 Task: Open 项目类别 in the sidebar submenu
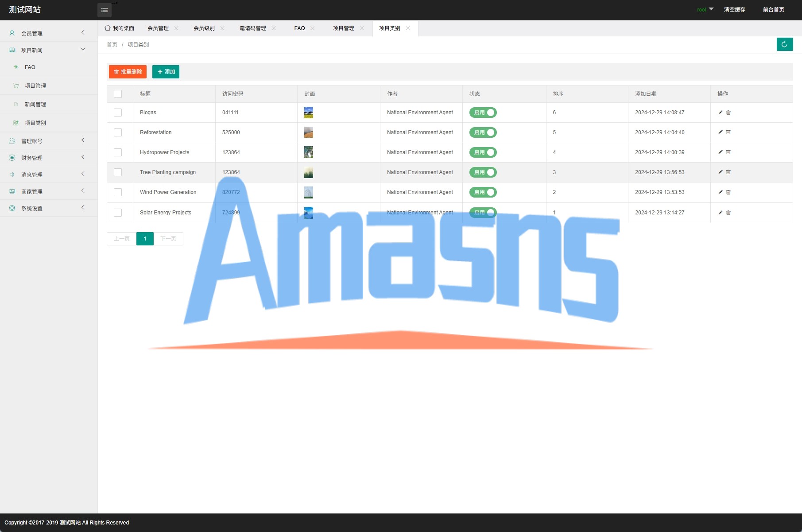(x=35, y=123)
